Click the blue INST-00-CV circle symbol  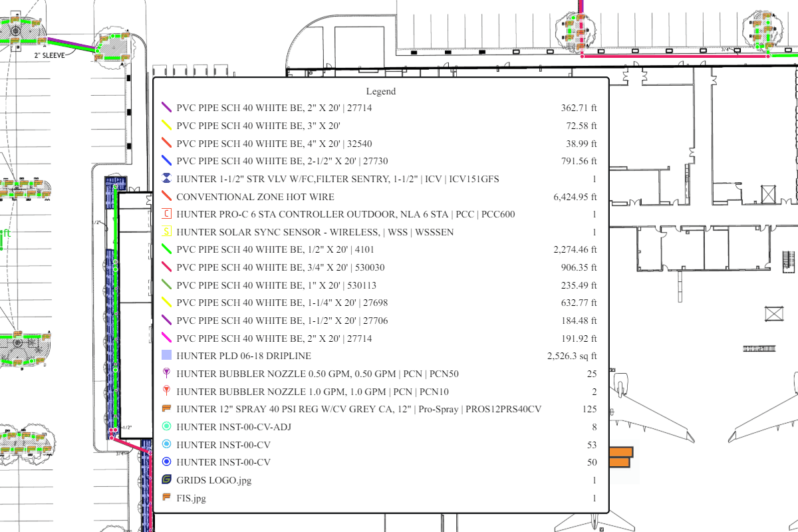(x=166, y=462)
